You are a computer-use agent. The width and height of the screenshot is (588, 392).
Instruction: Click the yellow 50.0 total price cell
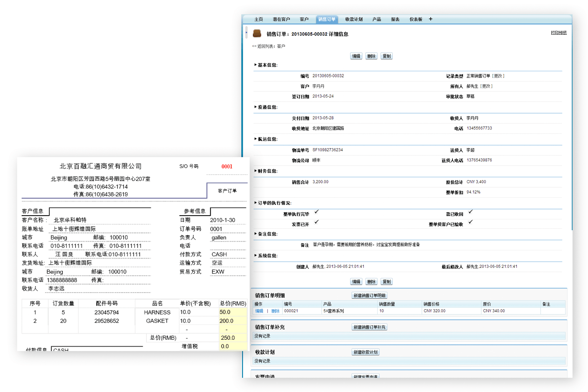point(233,312)
